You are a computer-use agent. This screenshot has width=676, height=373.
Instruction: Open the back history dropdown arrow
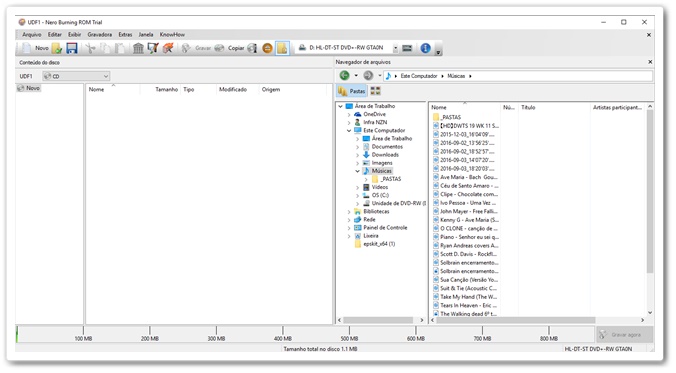tap(356, 75)
